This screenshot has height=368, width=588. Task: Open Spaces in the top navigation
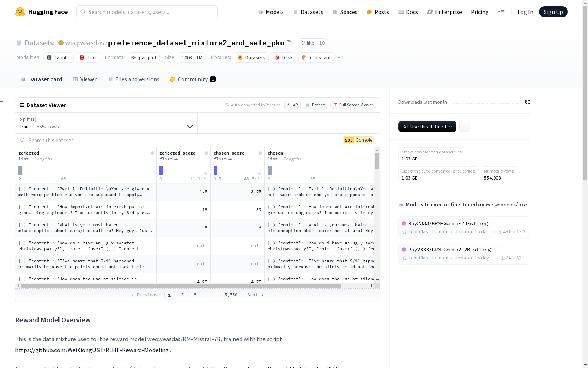pos(345,12)
